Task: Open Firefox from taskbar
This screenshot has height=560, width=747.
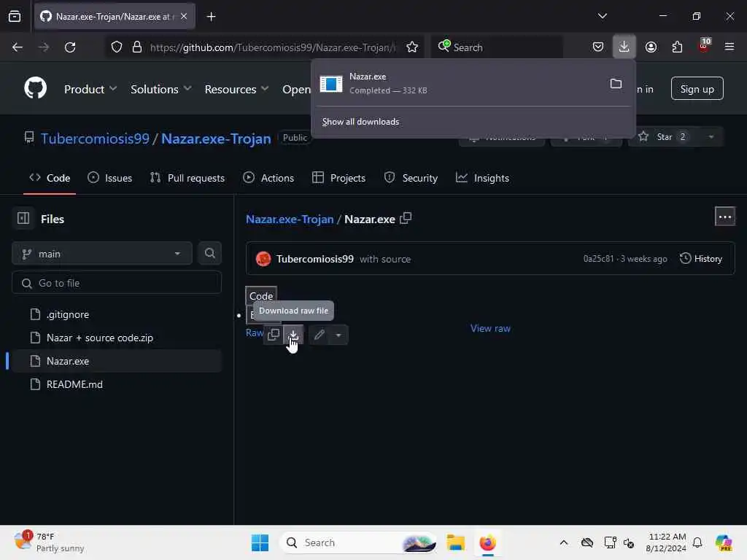Action: coord(487,542)
